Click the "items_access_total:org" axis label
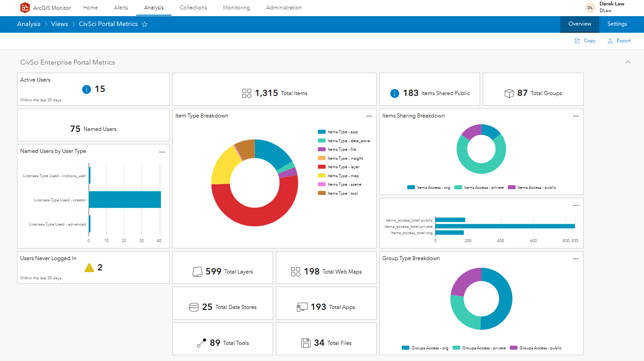The image size is (644, 361). click(412, 233)
